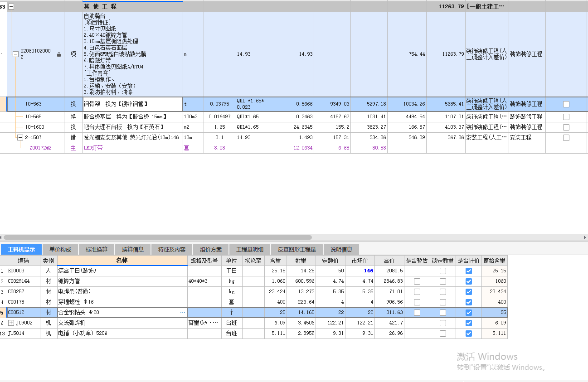The height and width of the screenshot is (382, 588).
Task: Select market price 146 for 综合工日
Action: point(360,271)
